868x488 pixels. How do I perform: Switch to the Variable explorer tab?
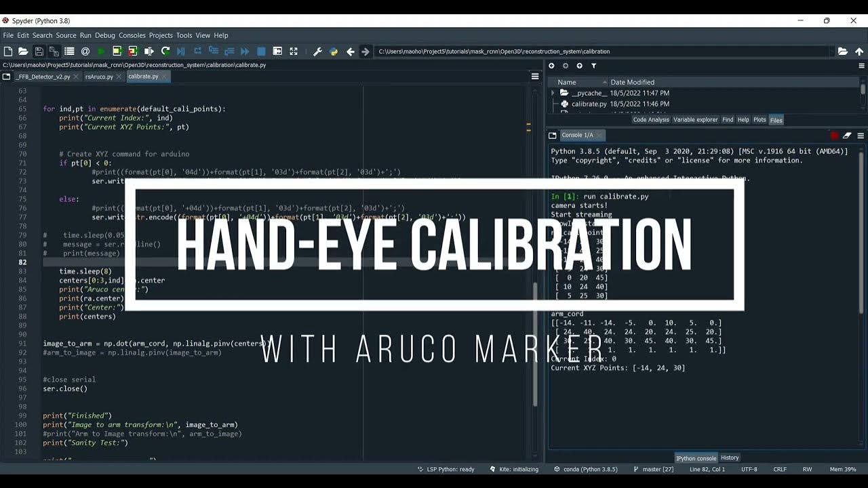[695, 120]
